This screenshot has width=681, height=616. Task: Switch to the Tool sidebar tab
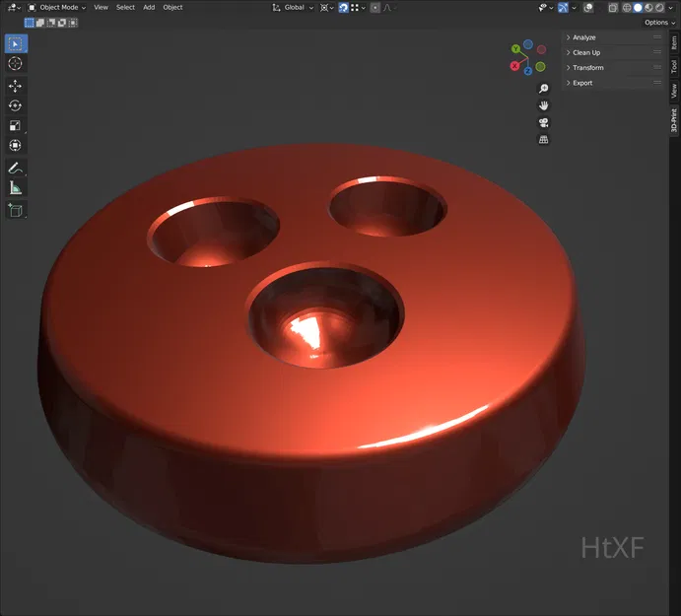click(x=674, y=66)
